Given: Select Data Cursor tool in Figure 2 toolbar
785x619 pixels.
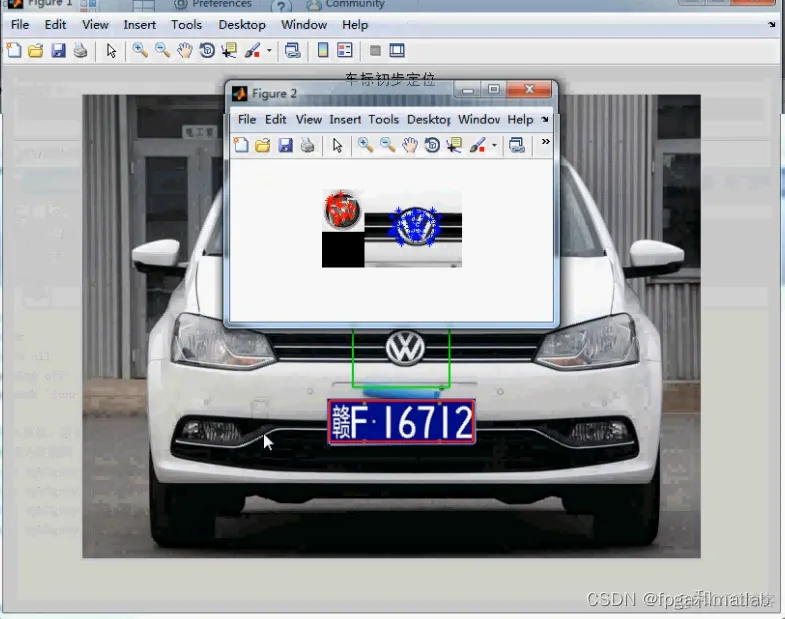Looking at the screenshot, I should pos(454,145).
